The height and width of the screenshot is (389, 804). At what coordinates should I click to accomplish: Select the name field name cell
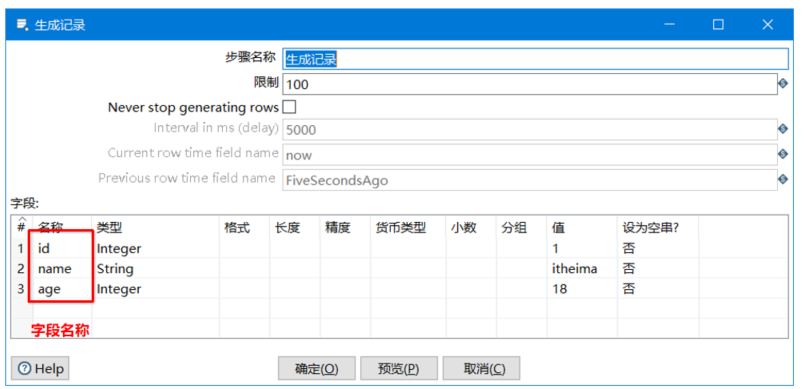pyautogui.click(x=63, y=269)
